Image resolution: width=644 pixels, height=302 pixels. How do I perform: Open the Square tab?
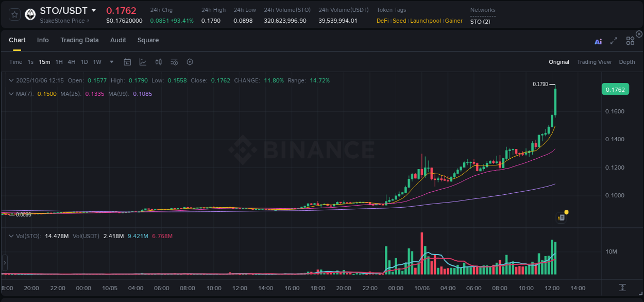coord(148,40)
